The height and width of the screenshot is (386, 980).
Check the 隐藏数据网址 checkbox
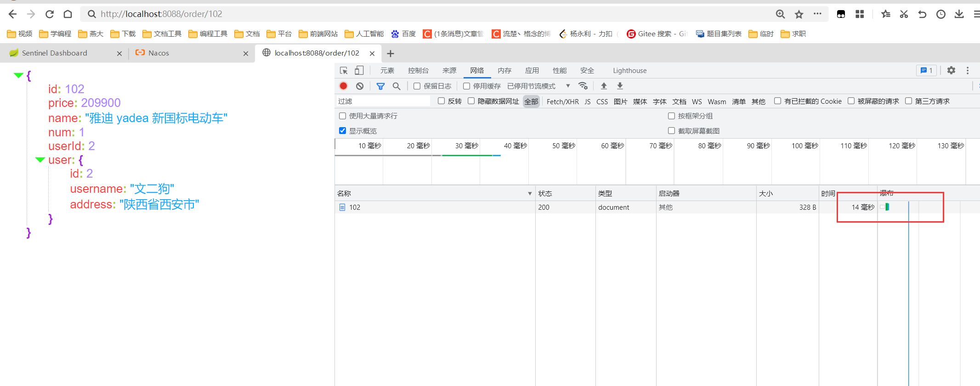(x=471, y=101)
